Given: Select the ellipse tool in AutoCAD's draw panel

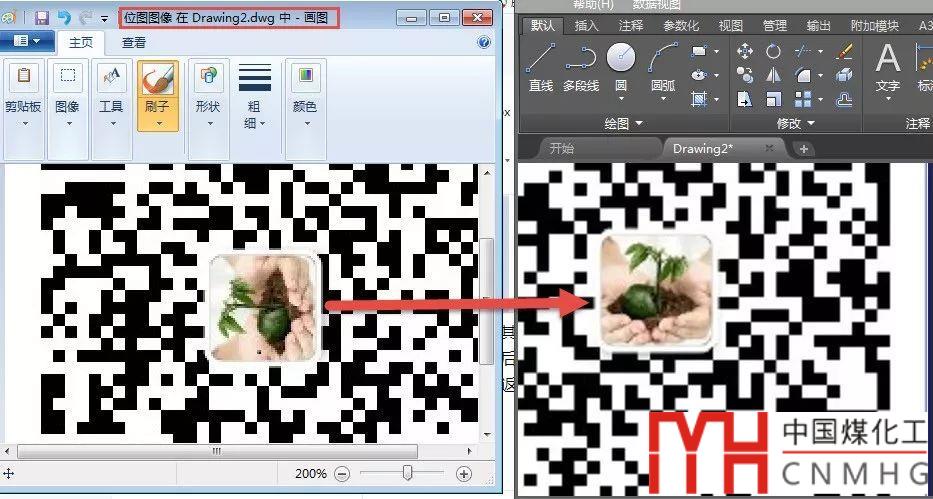Looking at the screenshot, I should coord(699,75).
